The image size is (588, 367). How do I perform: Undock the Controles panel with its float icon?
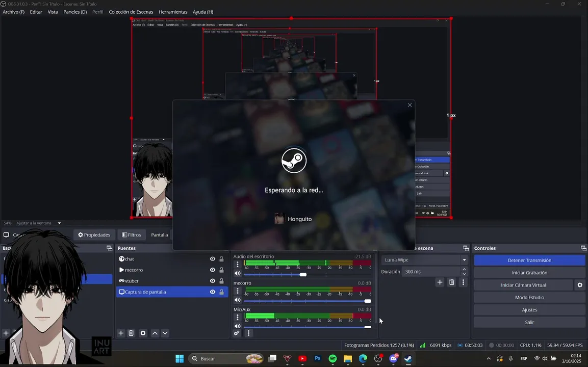[583, 248]
